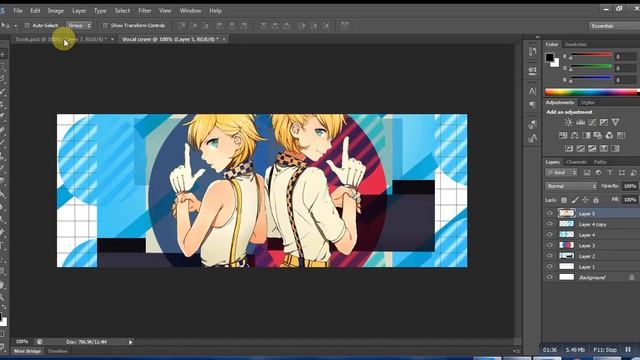Viewport: 640px width, 360px height.
Task: Enable the Auto-Select checkbox
Action: (27, 26)
